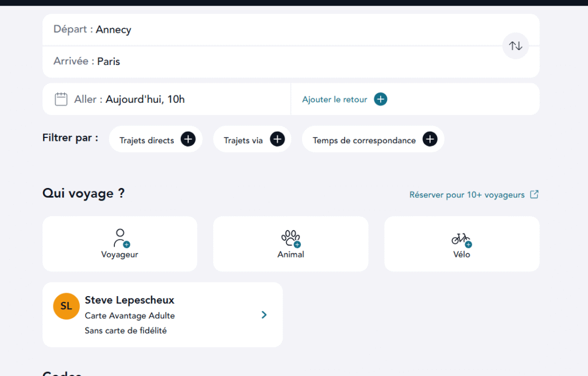Open the Aller date and time picker
This screenshot has height=376, width=588.
pos(145,99)
